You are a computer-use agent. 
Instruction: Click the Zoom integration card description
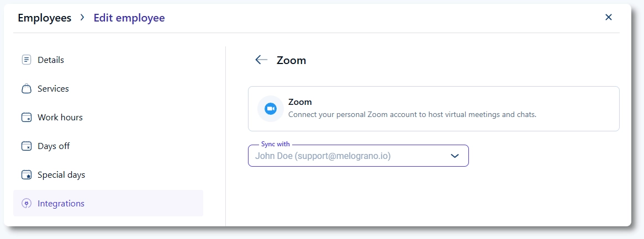412,115
